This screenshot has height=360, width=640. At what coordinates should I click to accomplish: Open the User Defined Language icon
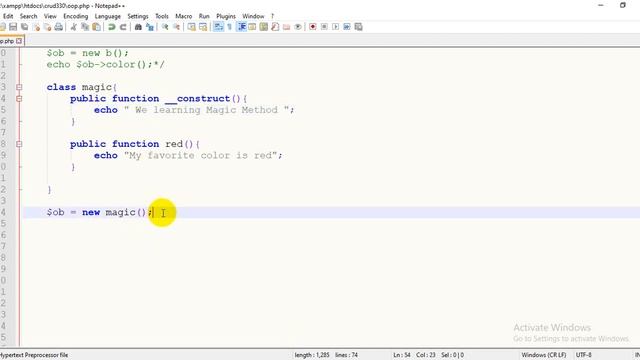[x=252, y=27]
